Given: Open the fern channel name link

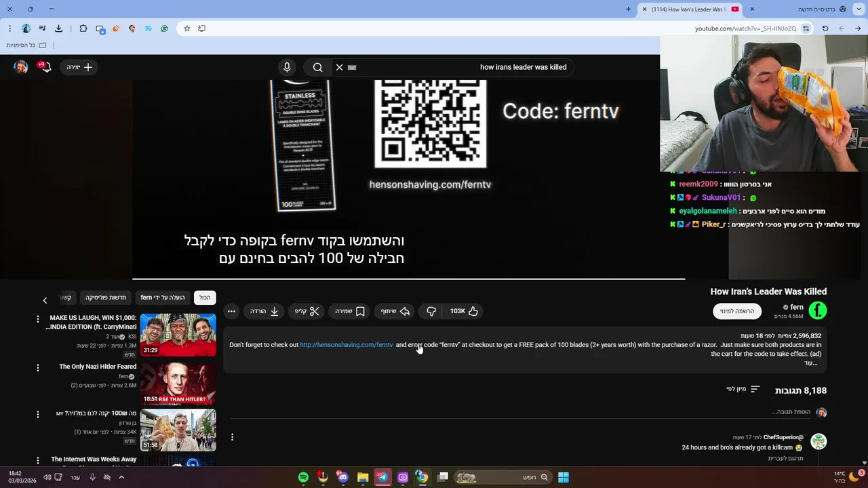Looking at the screenshot, I should tap(797, 307).
